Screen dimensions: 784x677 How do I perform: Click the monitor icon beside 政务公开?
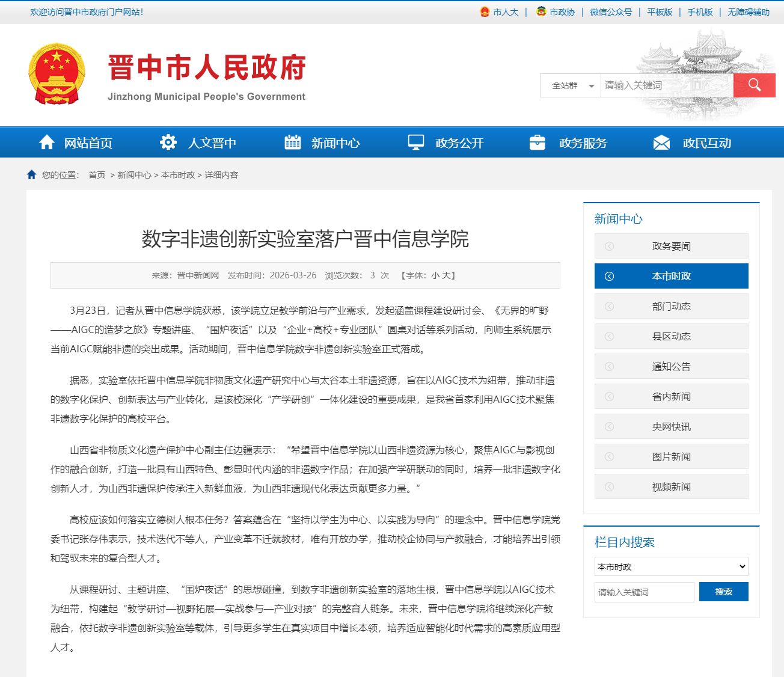[x=416, y=142]
